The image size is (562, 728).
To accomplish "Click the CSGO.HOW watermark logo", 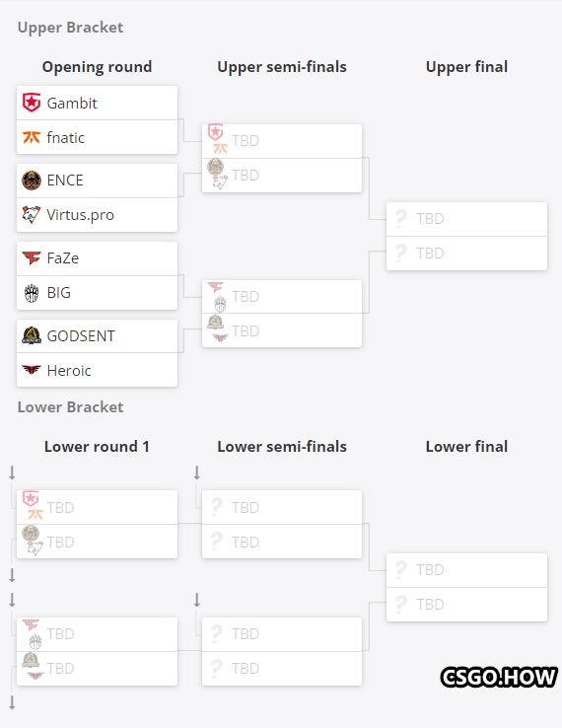I will pos(499,677).
